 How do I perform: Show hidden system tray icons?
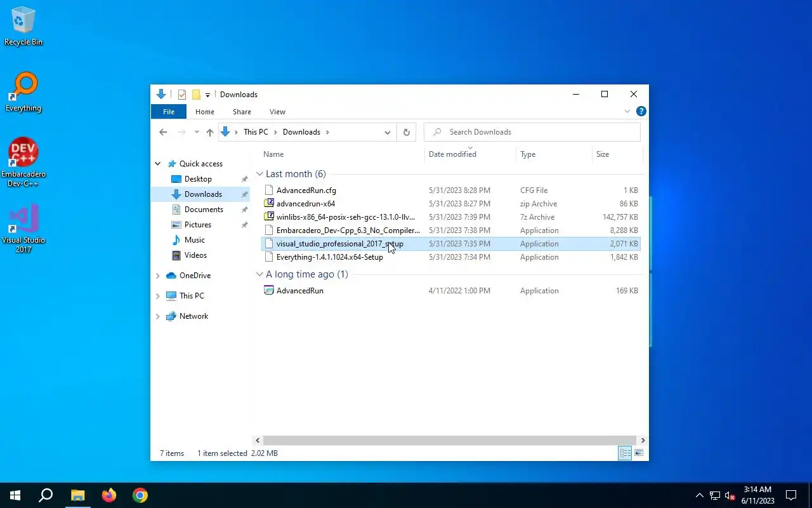tap(700, 495)
